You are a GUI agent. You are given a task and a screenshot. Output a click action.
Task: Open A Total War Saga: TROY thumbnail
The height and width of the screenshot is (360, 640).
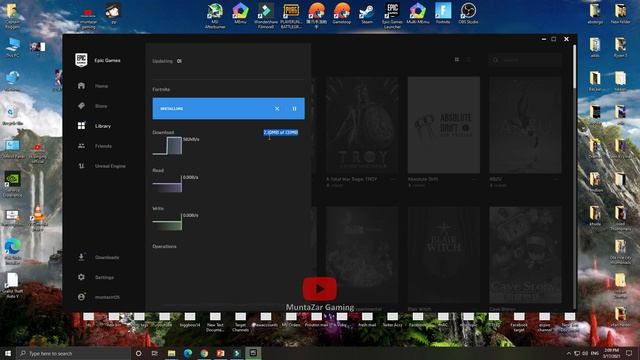click(x=362, y=125)
